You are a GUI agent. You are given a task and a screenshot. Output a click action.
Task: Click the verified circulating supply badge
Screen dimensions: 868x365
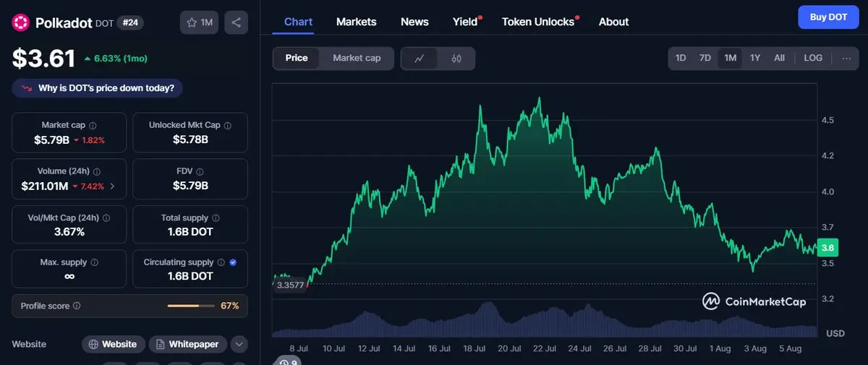pos(233,262)
